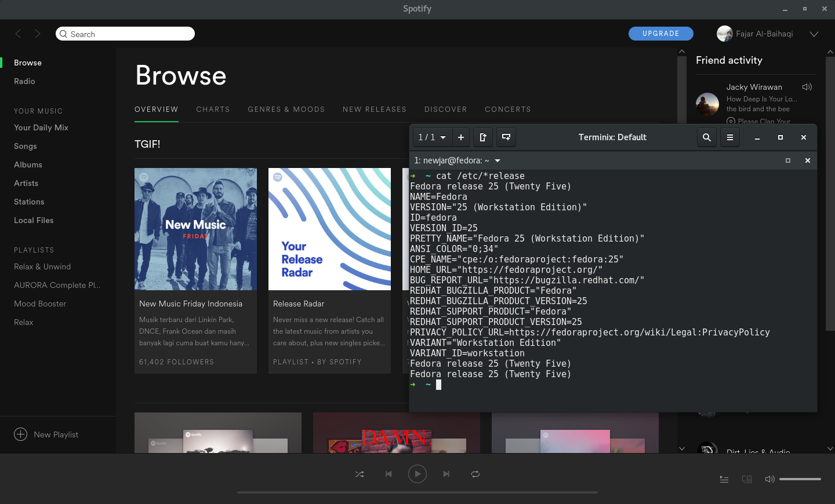Toggle shuffle playback
This screenshot has height=504, width=835.
click(360, 474)
